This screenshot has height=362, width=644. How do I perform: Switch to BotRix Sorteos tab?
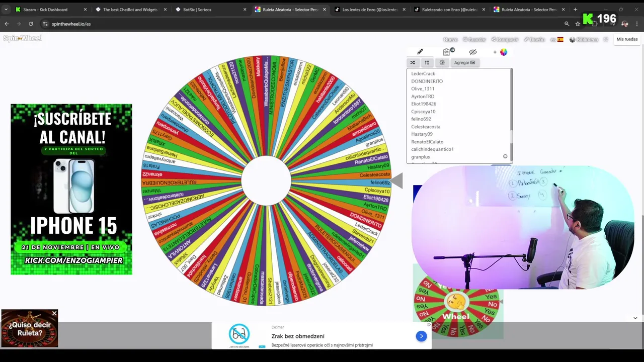coord(197,10)
